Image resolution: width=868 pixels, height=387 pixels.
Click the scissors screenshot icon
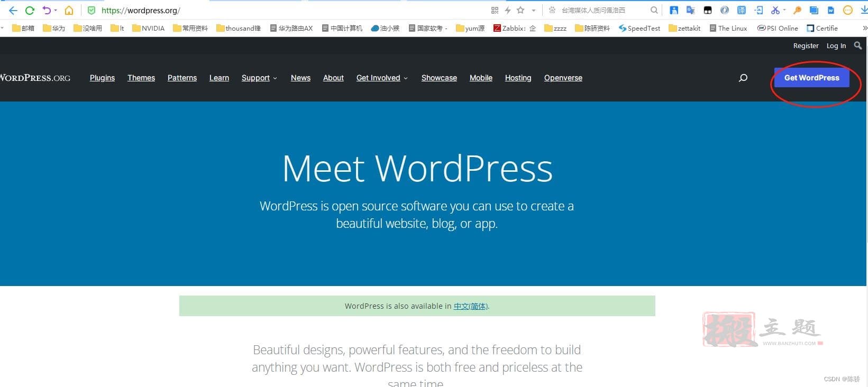(x=775, y=10)
